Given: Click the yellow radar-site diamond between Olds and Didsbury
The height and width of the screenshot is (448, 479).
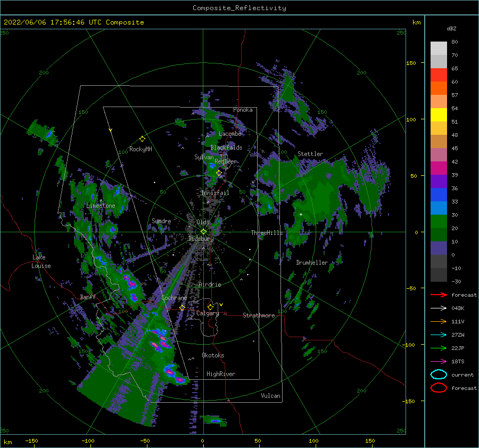Looking at the screenshot, I should coord(203,232).
